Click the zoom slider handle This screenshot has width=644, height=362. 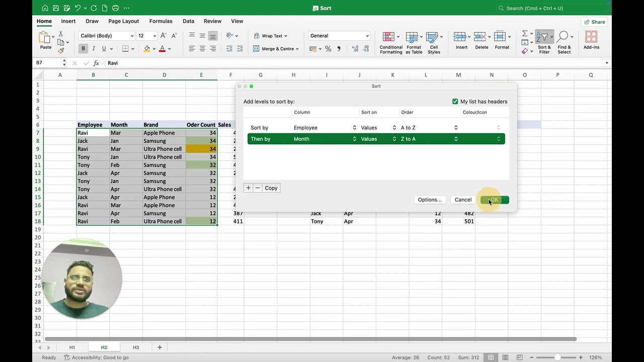click(x=557, y=357)
